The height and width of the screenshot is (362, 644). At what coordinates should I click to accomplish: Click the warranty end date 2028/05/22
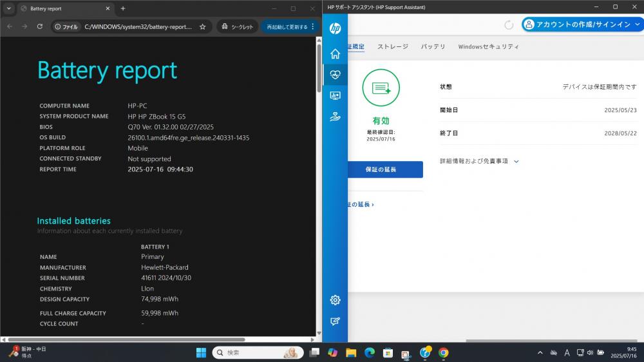coord(620,133)
